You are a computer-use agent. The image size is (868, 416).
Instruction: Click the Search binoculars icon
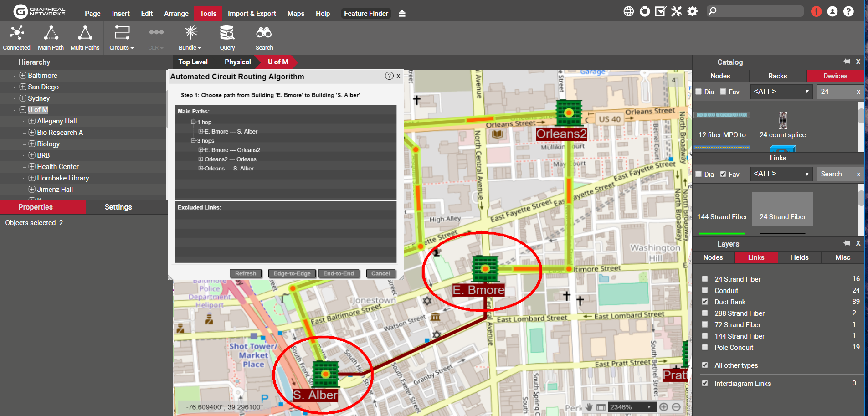(x=264, y=33)
